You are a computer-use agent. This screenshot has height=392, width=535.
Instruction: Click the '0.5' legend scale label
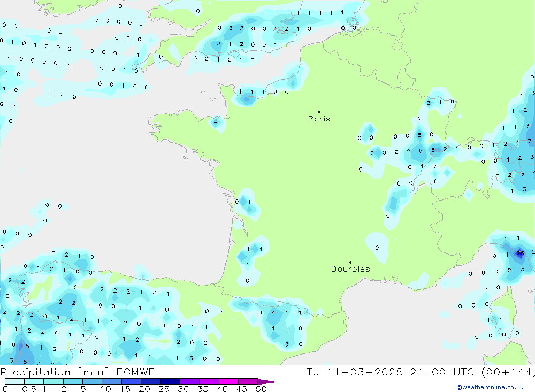point(29,389)
